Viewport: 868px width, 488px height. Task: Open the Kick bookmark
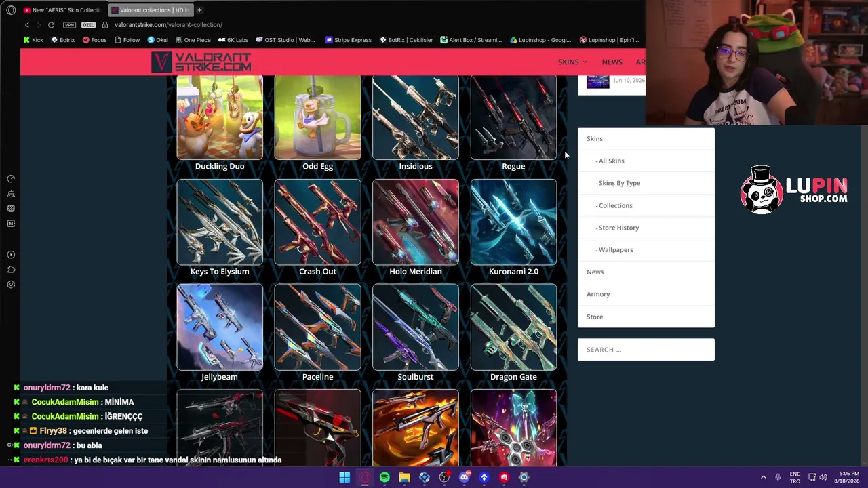tap(33, 40)
